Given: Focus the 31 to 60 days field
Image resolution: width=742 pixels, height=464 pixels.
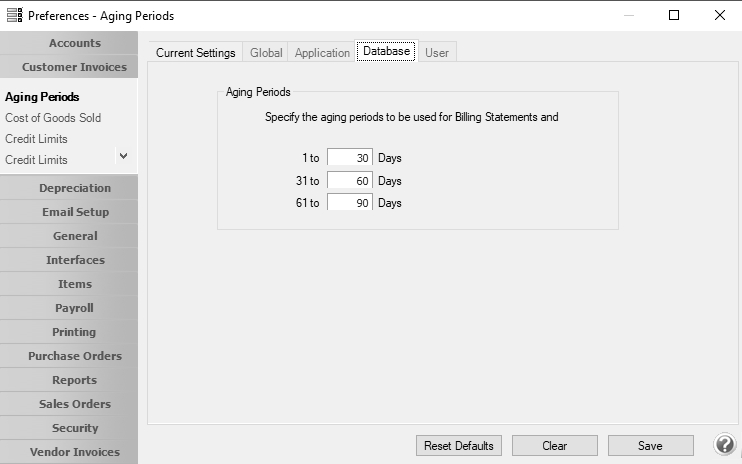Looking at the screenshot, I should (349, 181).
